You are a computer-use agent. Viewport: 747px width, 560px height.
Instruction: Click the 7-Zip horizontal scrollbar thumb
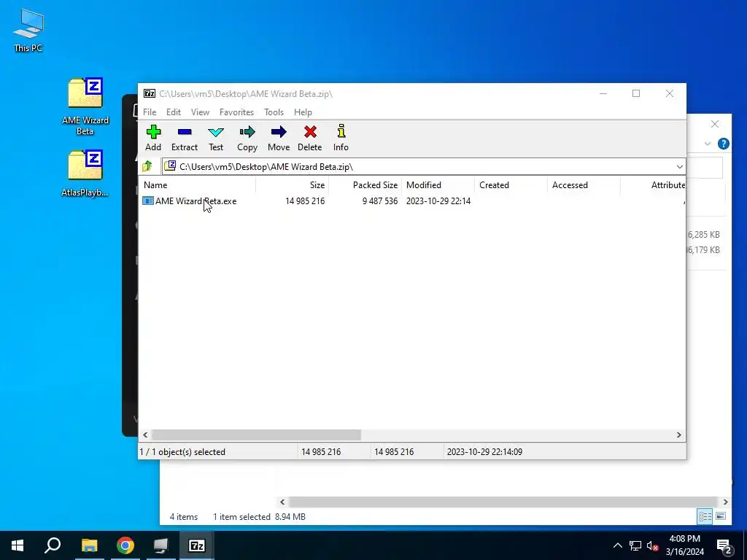point(256,435)
